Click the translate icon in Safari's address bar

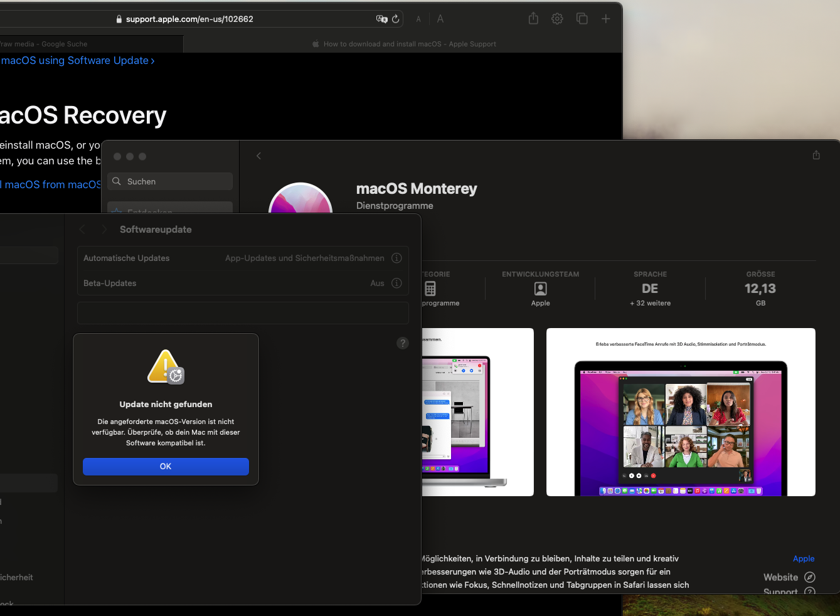pyautogui.click(x=381, y=19)
